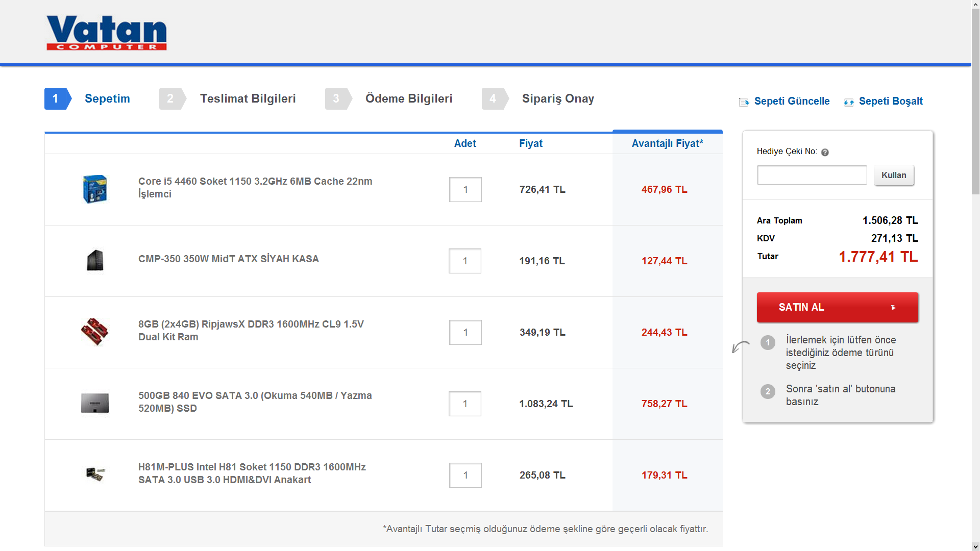980x551 pixels.
Task: Click the Sepeti Güncelle refresh icon
Action: pyautogui.click(x=744, y=102)
